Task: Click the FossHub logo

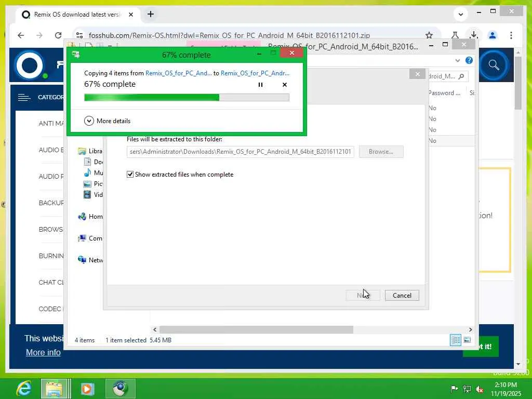Action: click(x=30, y=65)
